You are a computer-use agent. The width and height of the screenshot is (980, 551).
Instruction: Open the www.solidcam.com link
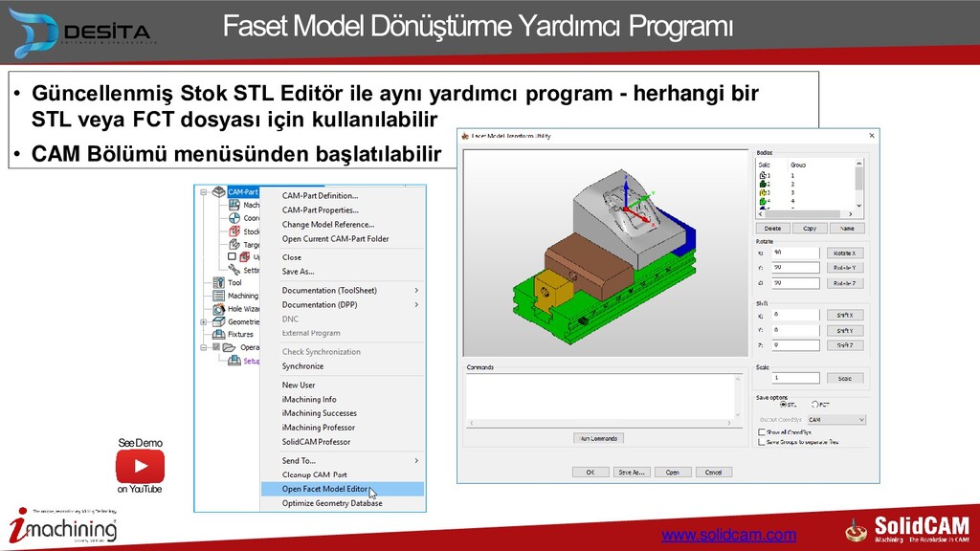click(728, 535)
